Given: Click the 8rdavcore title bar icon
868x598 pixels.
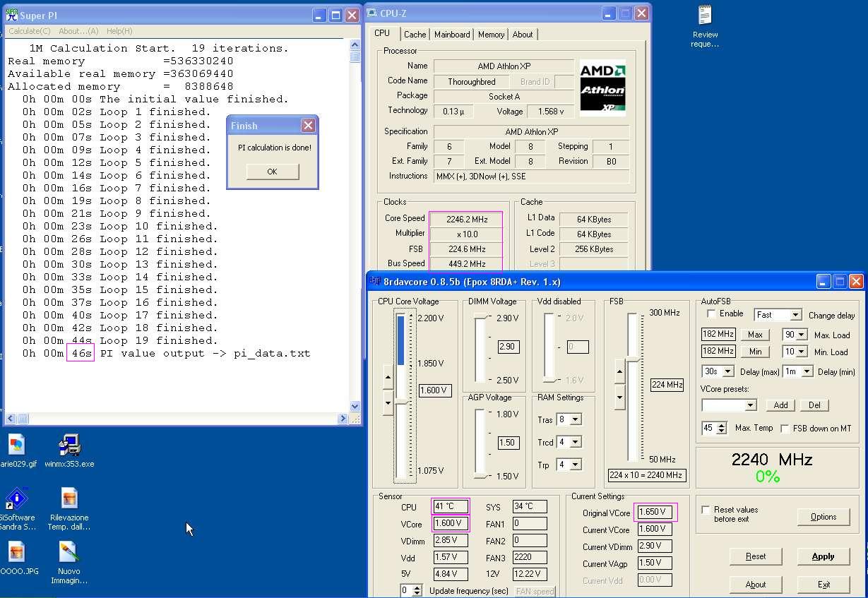Looking at the screenshot, I should tap(375, 281).
